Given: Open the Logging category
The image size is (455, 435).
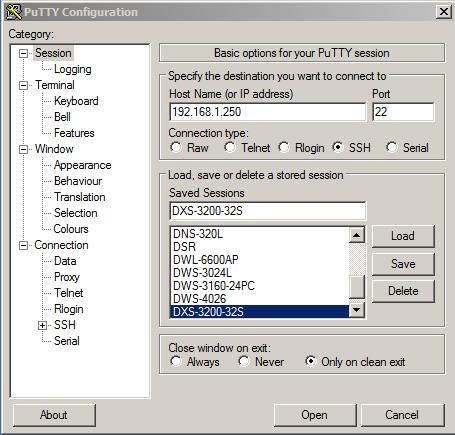Looking at the screenshot, I should 73,69.
